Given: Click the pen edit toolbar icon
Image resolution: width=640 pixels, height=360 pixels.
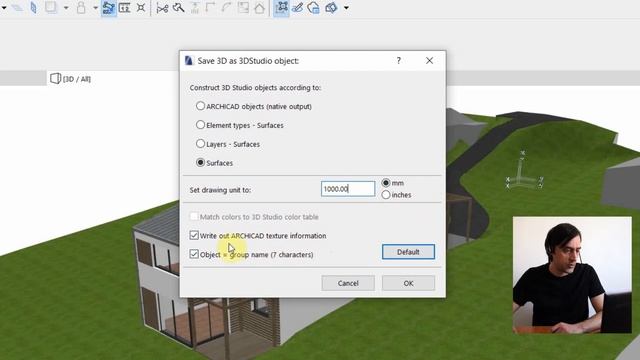Looking at the screenshot, I should point(298,8).
